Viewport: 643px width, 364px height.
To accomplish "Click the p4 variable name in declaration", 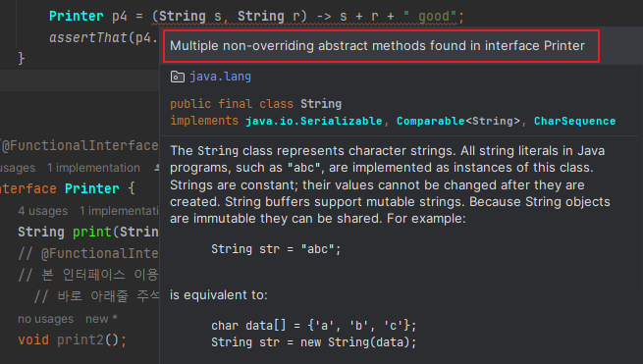I will click(120, 17).
